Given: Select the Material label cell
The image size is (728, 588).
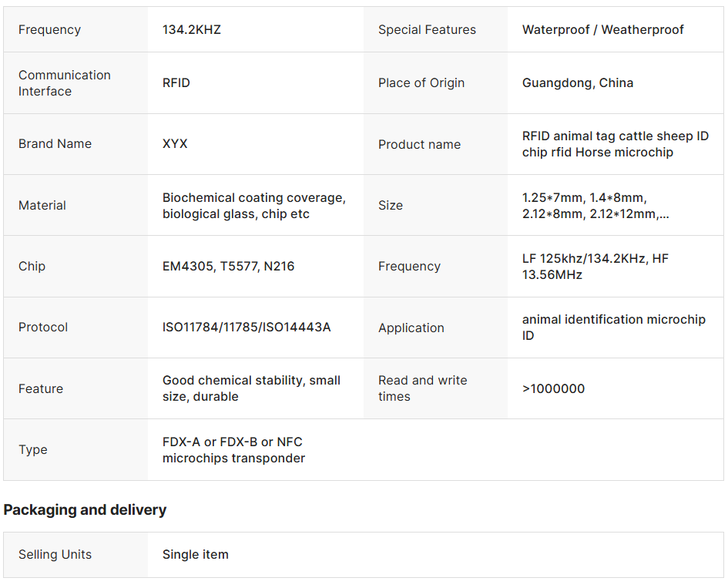Looking at the screenshot, I should tap(42, 205).
